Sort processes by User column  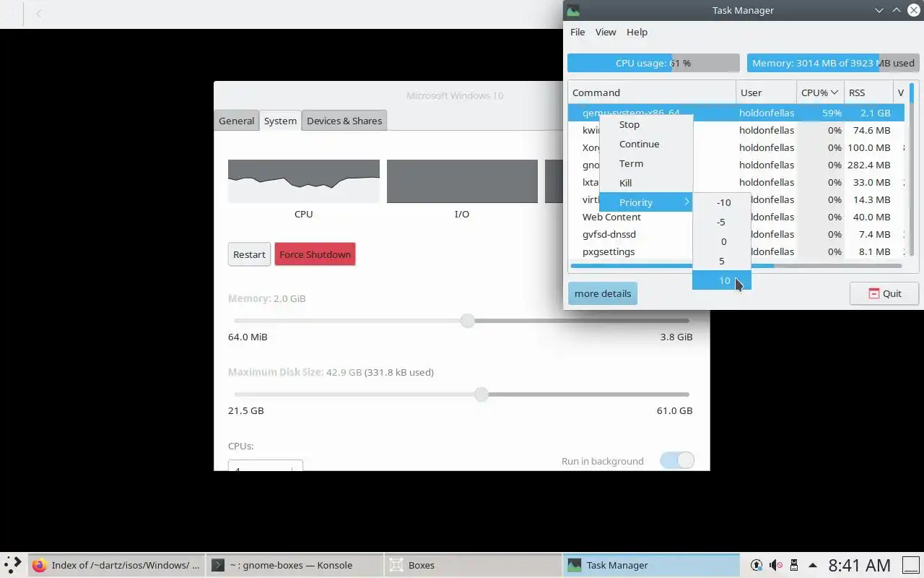(767, 92)
